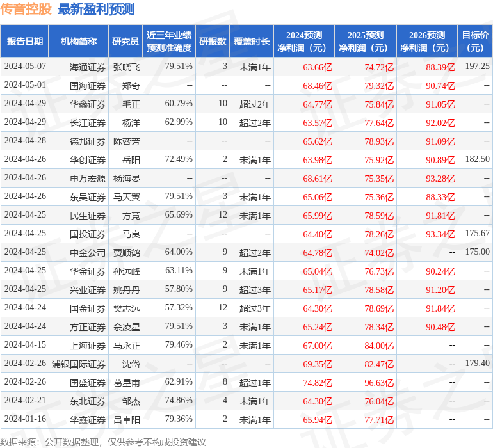Click the 近三年业绩预测准确度 column header
The height and width of the screenshot is (448, 493).
(169, 41)
